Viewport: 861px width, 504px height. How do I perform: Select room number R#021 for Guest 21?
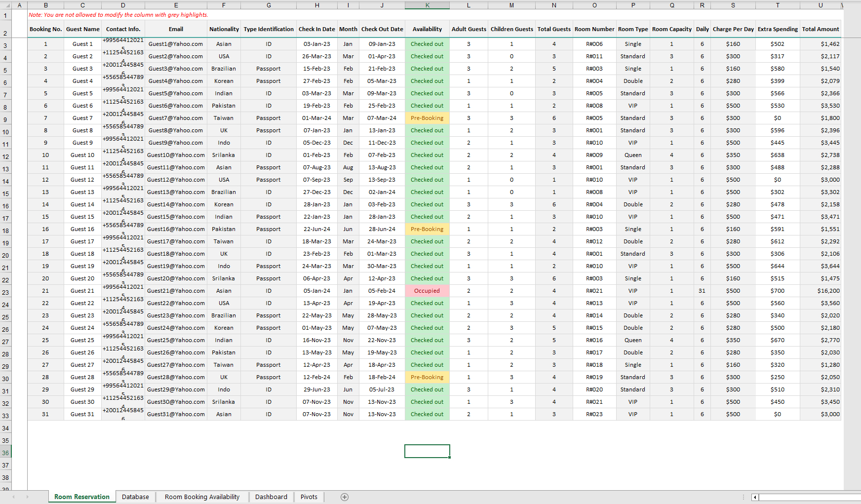click(594, 291)
